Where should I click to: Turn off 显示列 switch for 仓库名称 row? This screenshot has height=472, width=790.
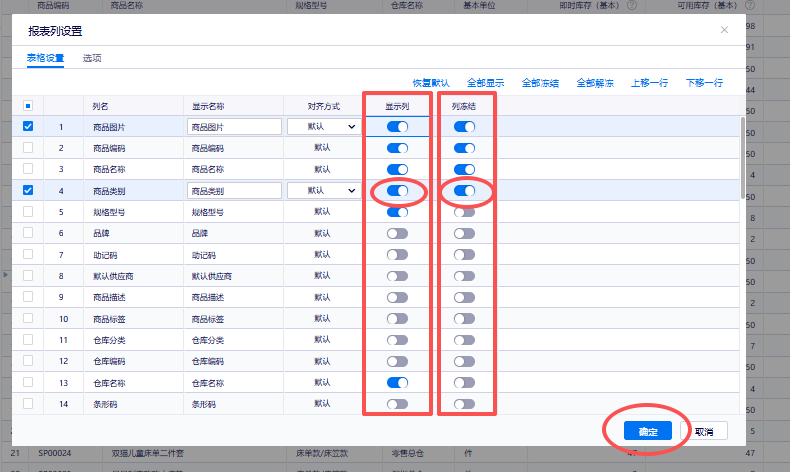[x=397, y=383]
